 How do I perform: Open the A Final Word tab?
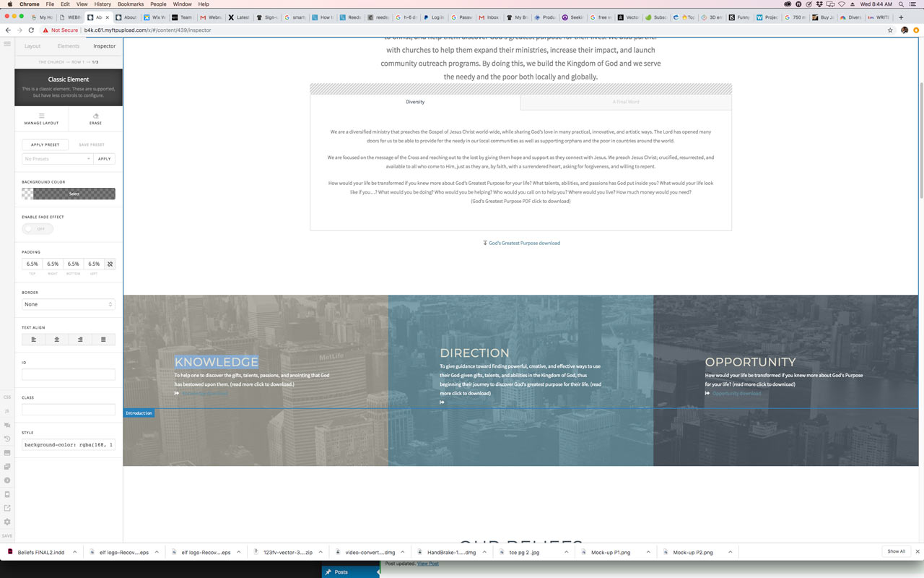(626, 102)
